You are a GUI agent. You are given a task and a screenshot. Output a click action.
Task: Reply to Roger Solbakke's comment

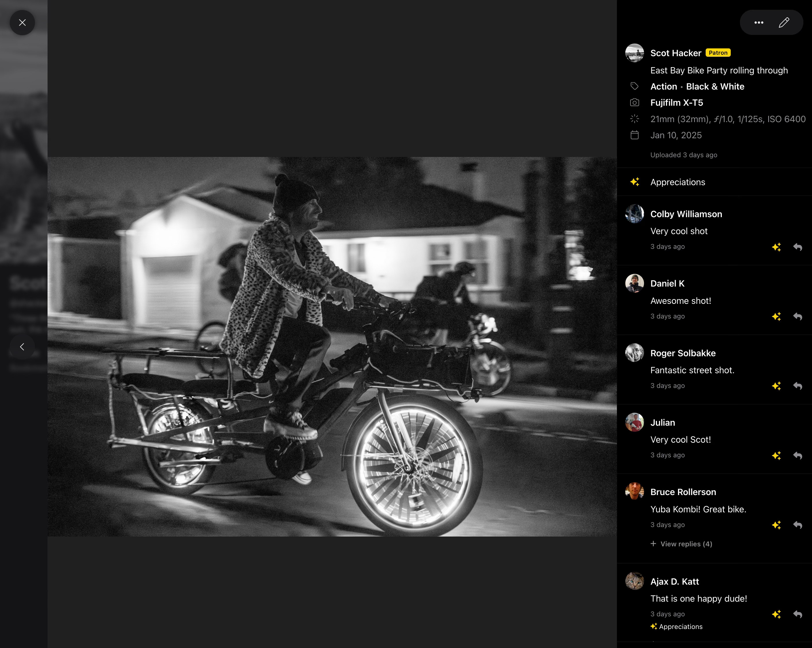click(x=798, y=386)
